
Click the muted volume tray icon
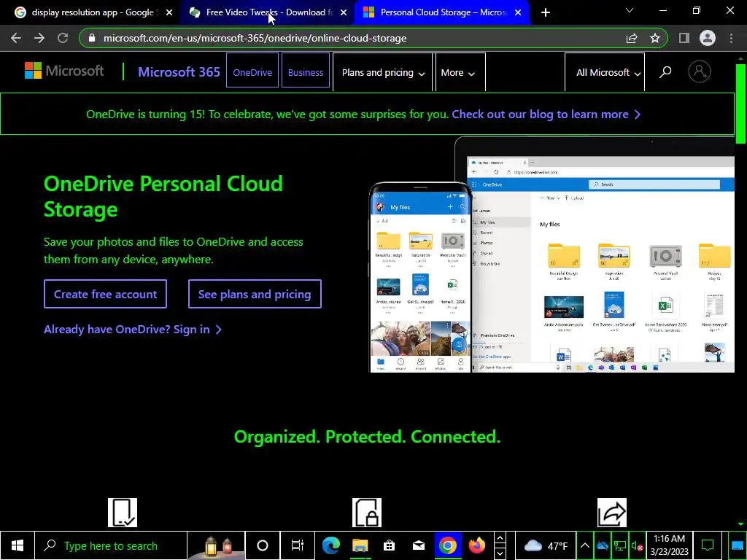point(637,545)
